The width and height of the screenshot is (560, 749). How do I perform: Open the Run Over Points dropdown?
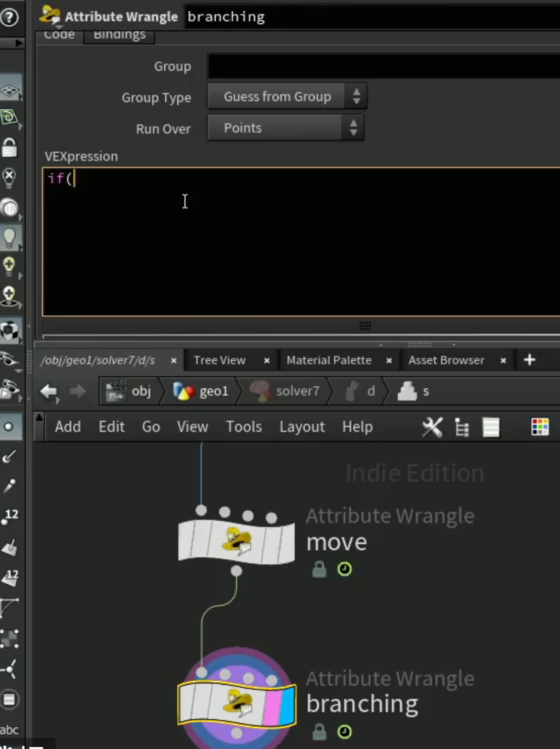286,128
